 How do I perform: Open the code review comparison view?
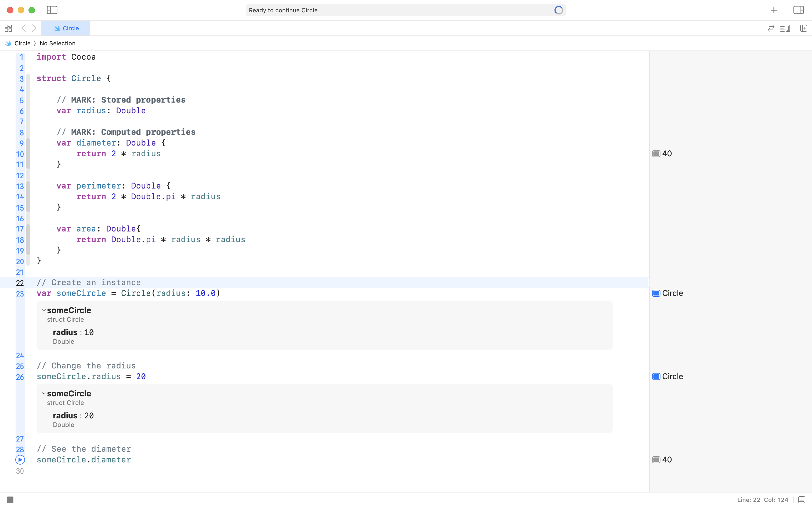[771, 28]
